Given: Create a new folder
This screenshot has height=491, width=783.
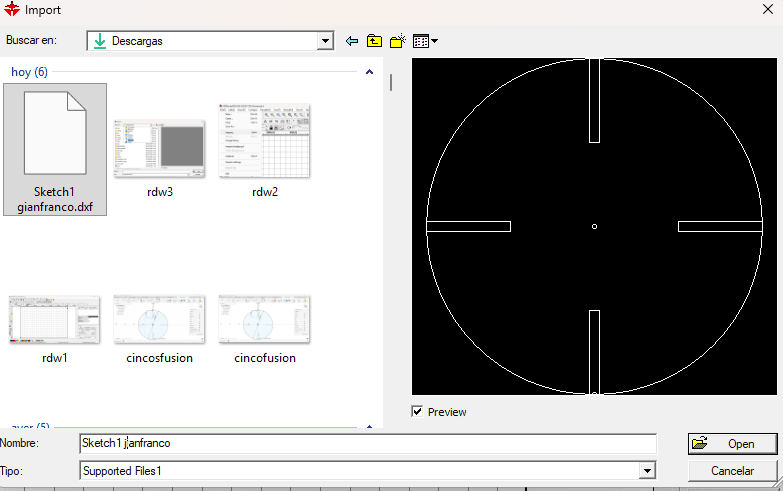Looking at the screenshot, I should point(398,41).
